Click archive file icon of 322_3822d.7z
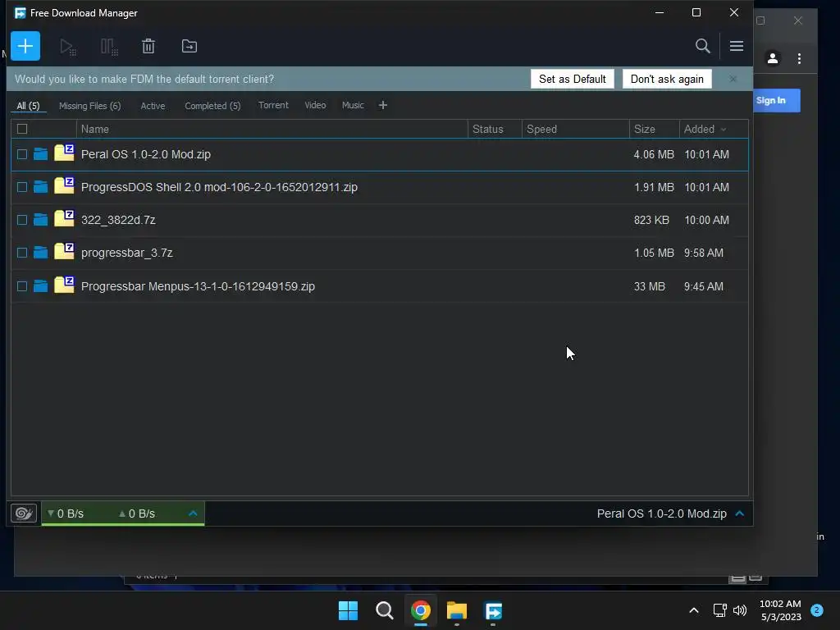This screenshot has width=840, height=630. click(64, 218)
